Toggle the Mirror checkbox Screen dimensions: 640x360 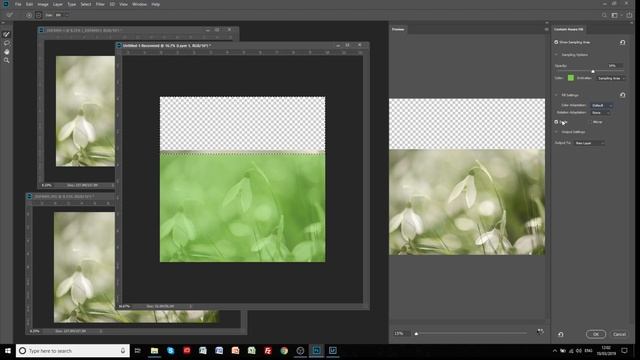(590, 122)
